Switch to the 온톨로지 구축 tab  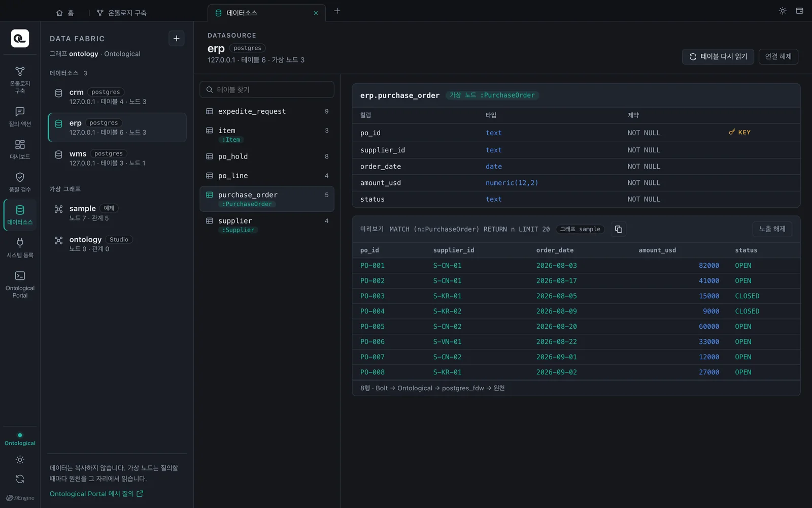122,13
